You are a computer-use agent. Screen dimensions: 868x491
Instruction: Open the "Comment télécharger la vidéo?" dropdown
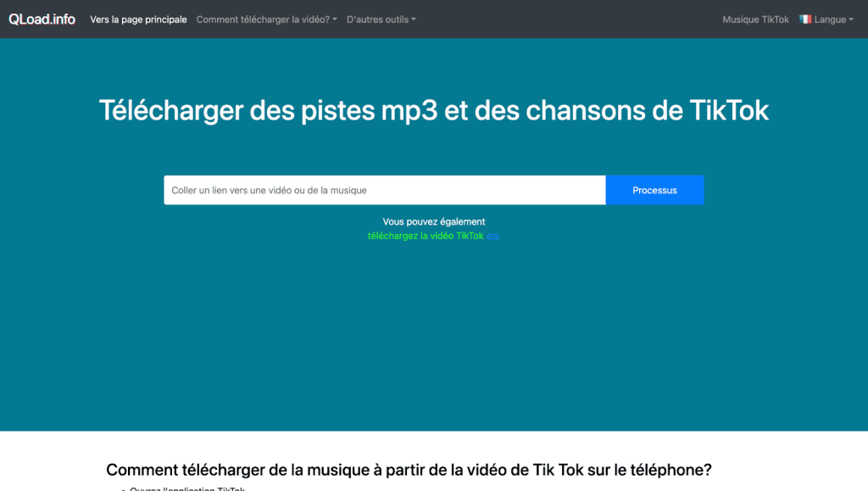264,20
